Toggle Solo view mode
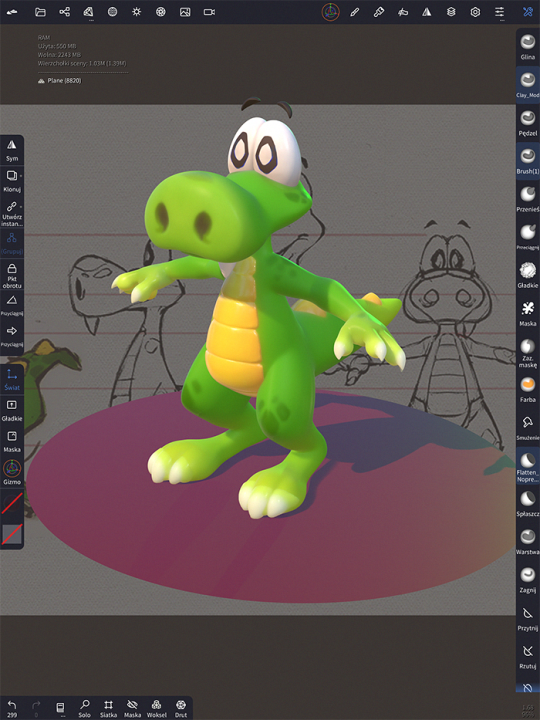The image size is (540, 720). (x=84, y=709)
